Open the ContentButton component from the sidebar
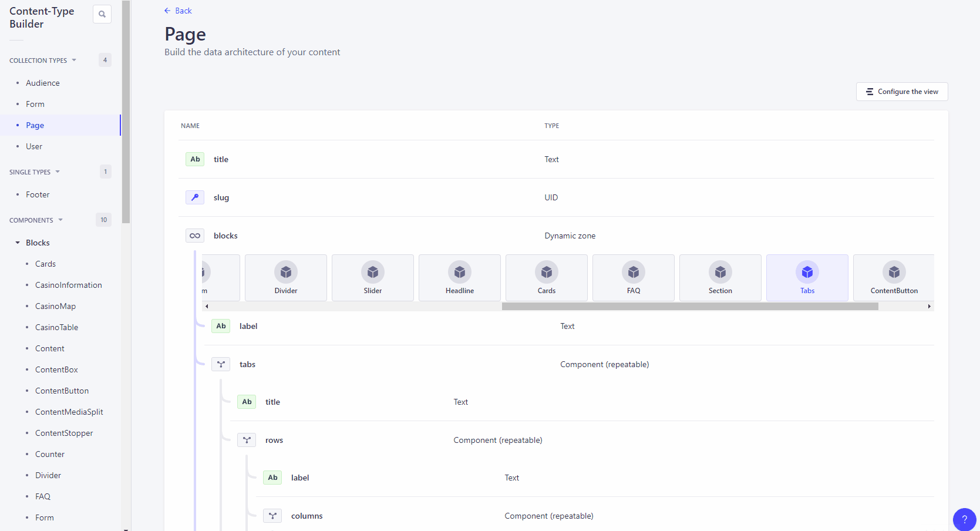The image size is (980, 531). 61,390
